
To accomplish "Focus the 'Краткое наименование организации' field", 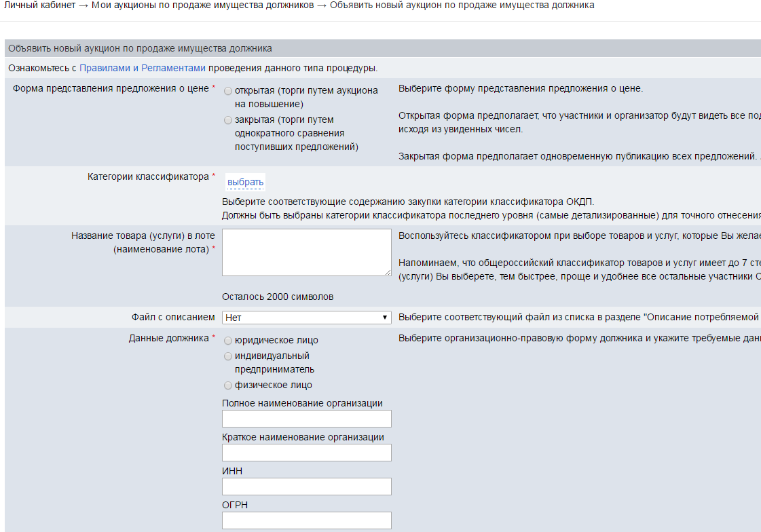I will coord(306,453).
